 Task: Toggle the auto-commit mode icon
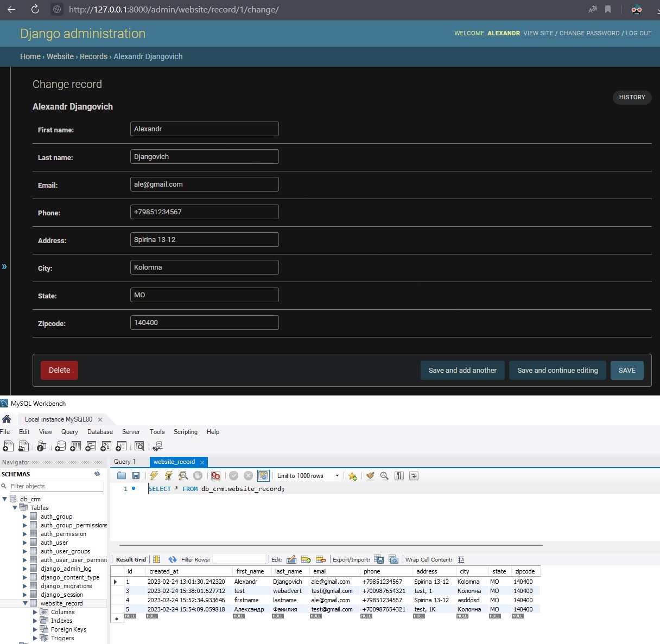(x=263, y=476)
